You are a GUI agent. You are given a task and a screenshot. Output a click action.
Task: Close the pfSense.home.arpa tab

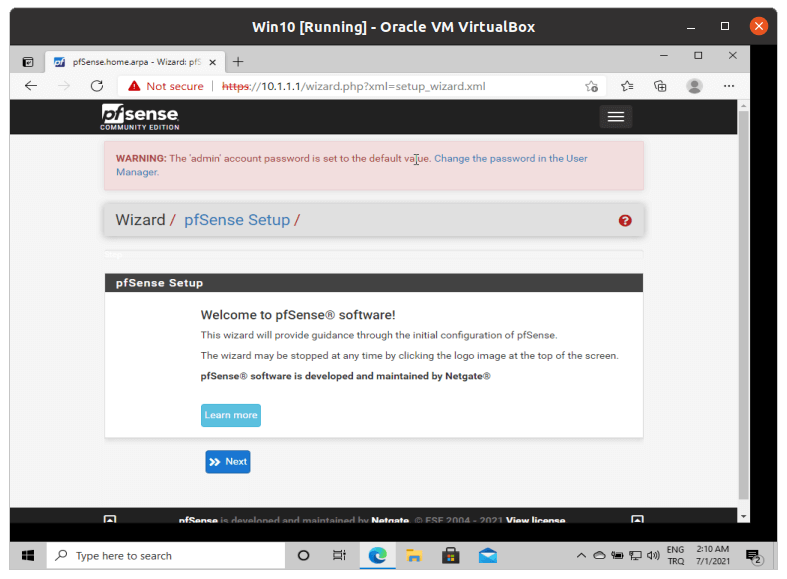tap(212, 62)
